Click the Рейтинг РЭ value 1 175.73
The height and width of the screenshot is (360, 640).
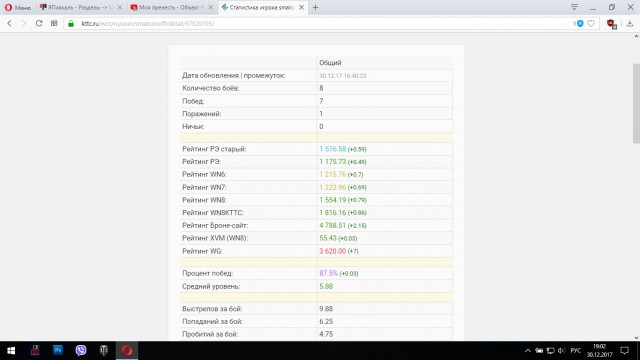point(332,162)
